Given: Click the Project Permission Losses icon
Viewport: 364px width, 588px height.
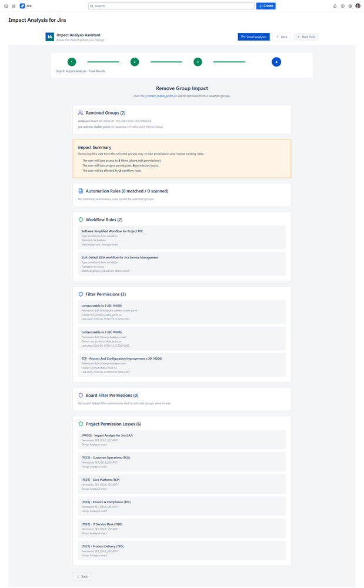Looking at the screenshot, I should pyautogui.click(x=81, y=423).
